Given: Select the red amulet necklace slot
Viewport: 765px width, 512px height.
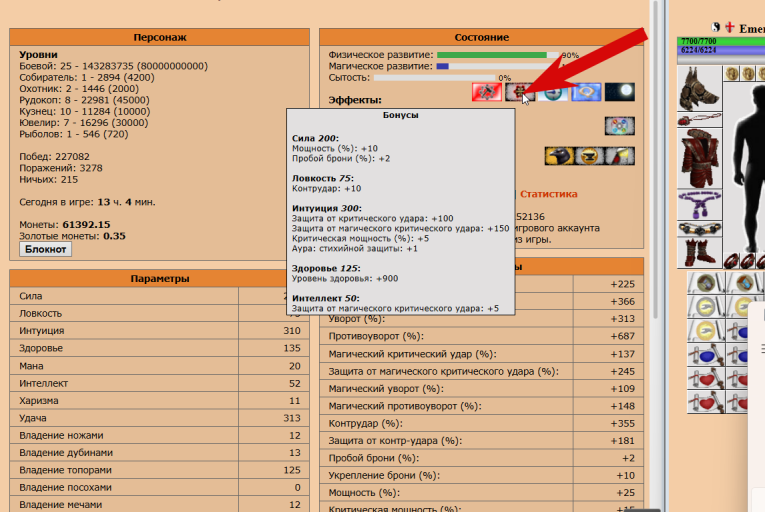Looking at the screenshot, I should click(700, 120).
